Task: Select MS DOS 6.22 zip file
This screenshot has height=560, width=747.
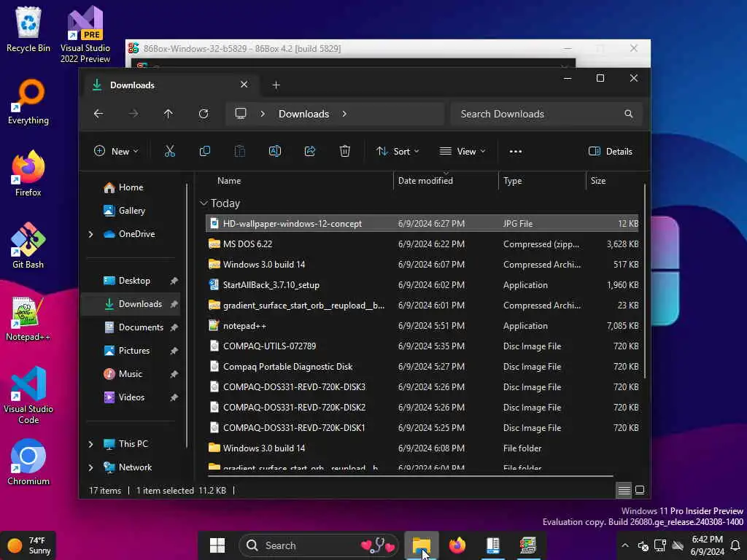Action: 422,244
